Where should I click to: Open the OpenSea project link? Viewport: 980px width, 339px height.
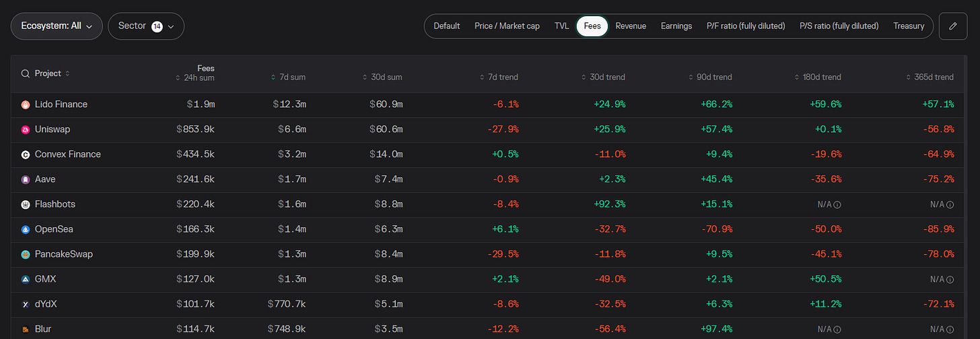[x=54, y=229]
